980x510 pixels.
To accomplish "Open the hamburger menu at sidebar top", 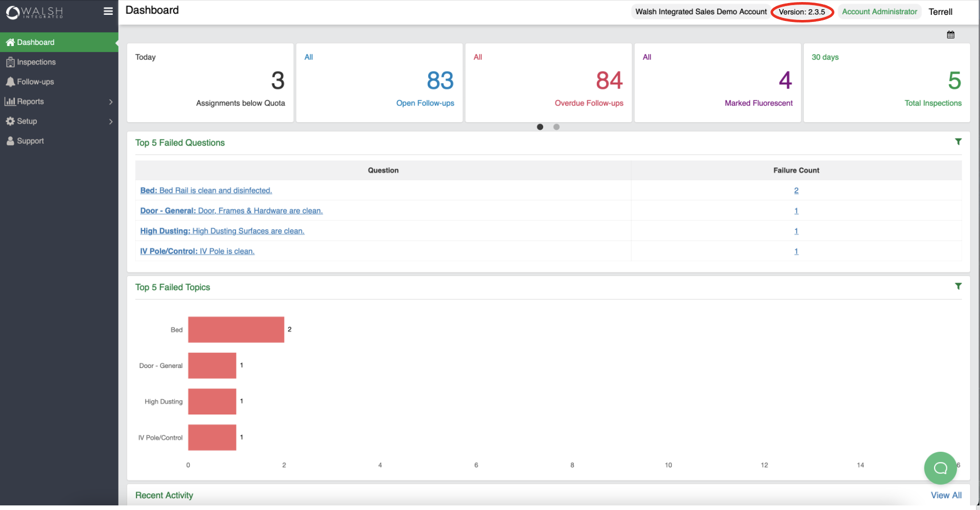I will (108, 10).
